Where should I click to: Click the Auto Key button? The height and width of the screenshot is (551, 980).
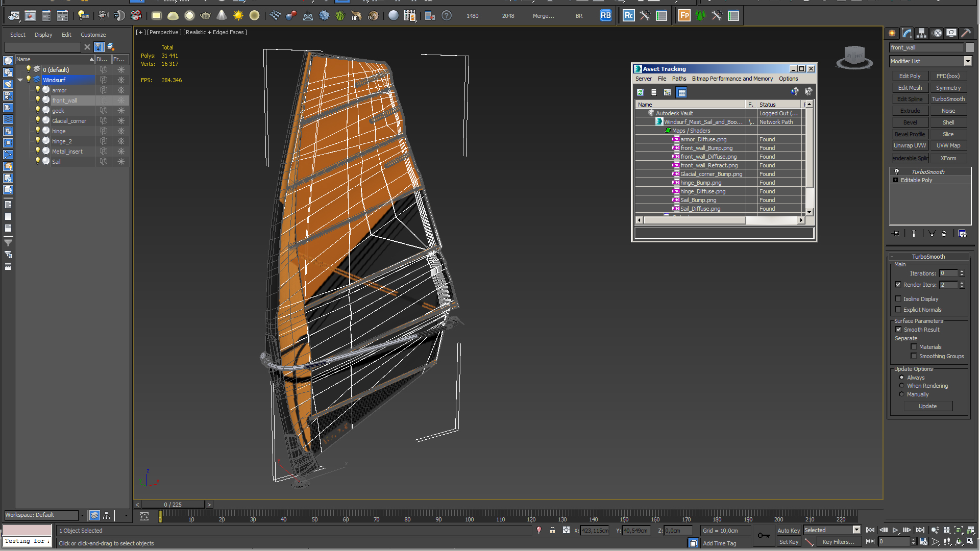[788, 531]
